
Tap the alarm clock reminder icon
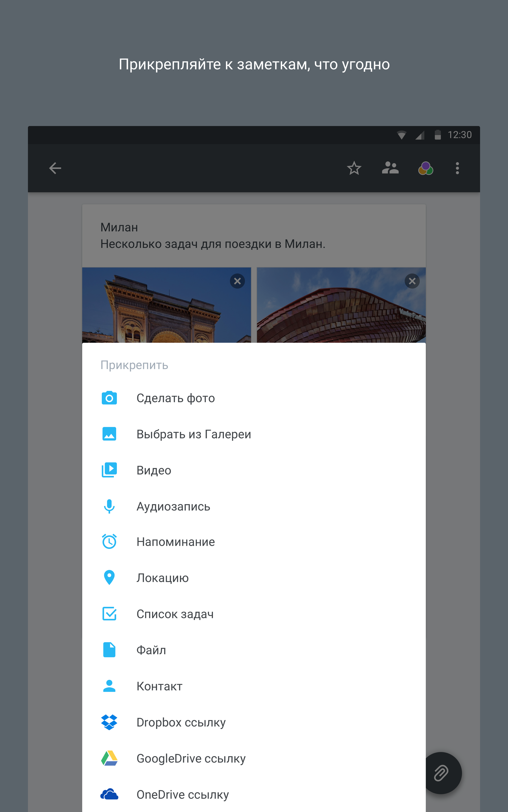(109, 542)
